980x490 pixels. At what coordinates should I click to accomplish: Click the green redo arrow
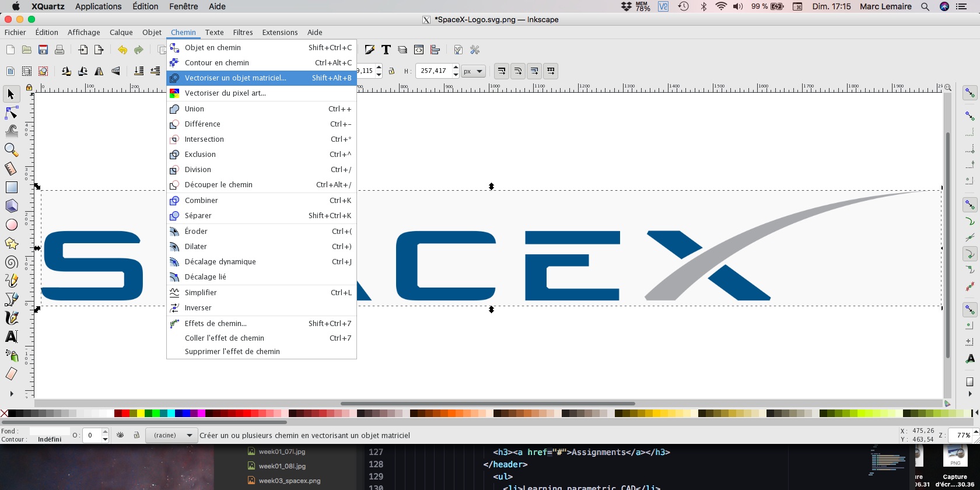pos(138,50)
